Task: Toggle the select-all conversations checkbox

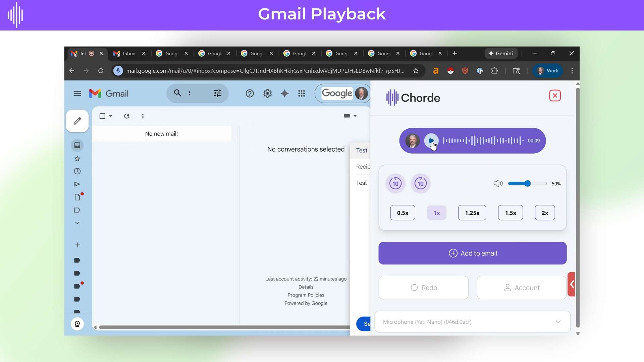Action: pyautogui.click(x=103, y=116)
